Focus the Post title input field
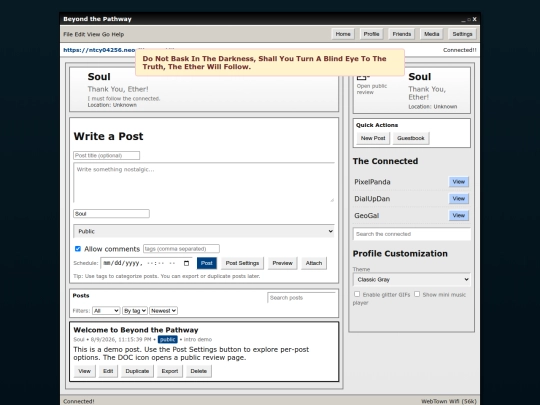This screenshot has height=405, width=540. tap(106, 156)
